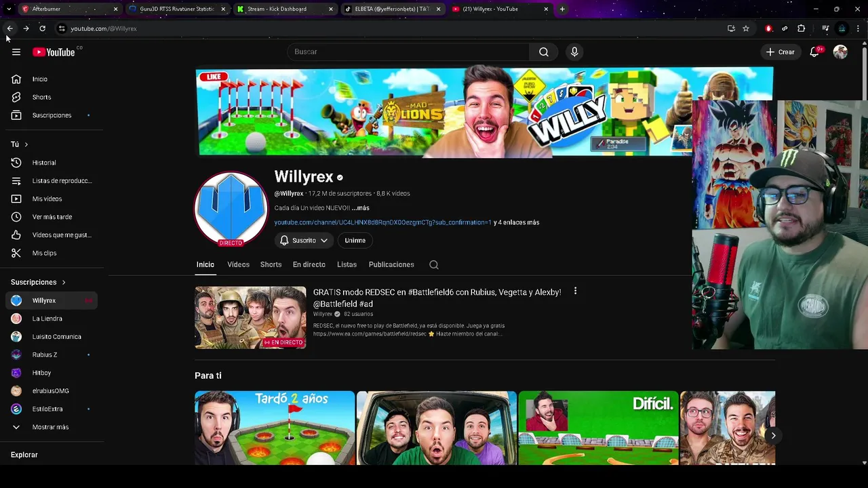Image resolution: width=868 pixels, height=488 pixels.
Task: Open Willyrex subscription in the sidebar
Action: [x=52, y=300]
